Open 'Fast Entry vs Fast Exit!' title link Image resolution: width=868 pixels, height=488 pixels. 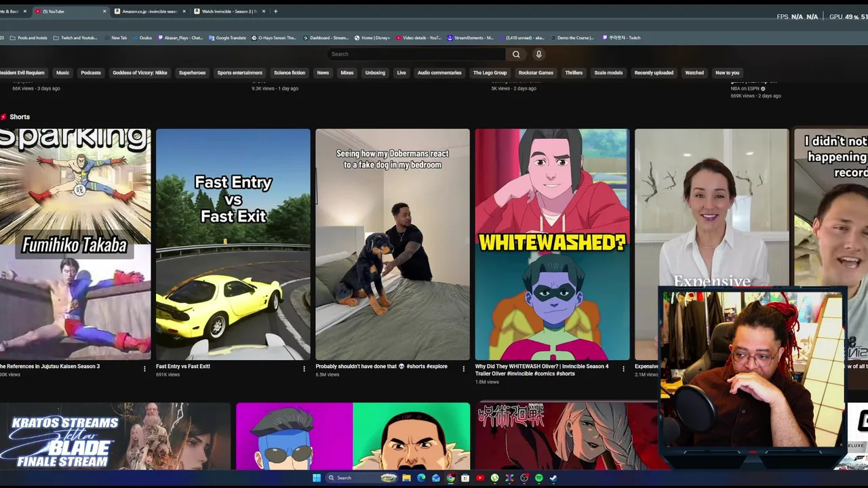click(183, 367)
